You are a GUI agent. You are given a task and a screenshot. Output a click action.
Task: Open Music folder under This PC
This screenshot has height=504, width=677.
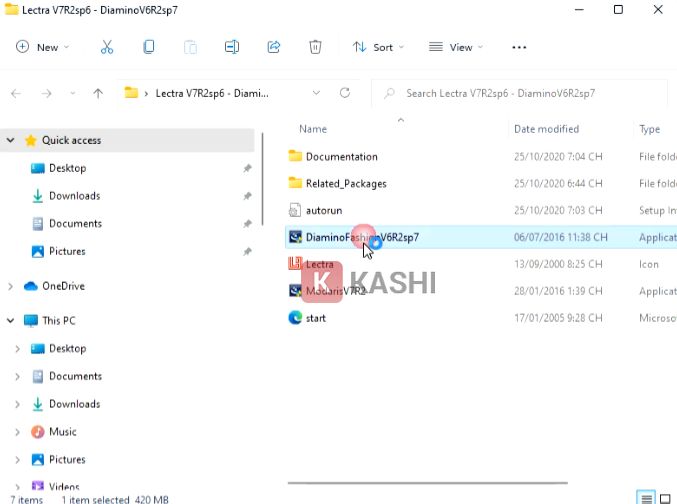(x=62, y=432)
